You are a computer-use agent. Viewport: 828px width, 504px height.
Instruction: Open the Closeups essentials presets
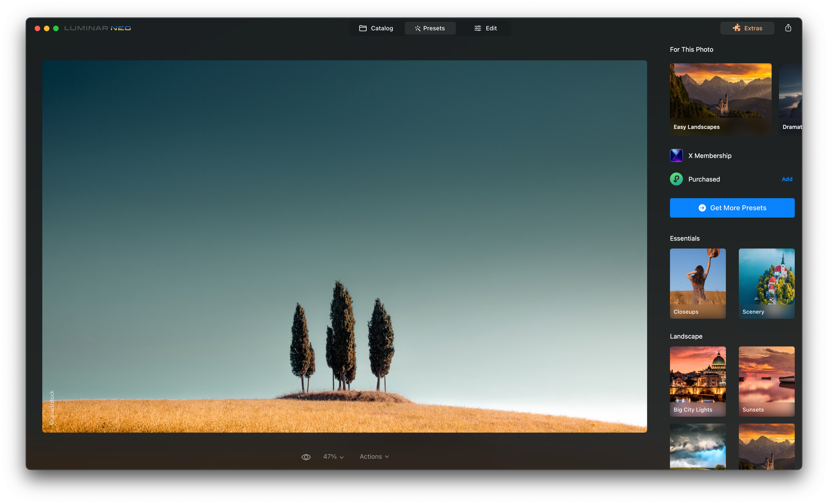coord(697,283)
